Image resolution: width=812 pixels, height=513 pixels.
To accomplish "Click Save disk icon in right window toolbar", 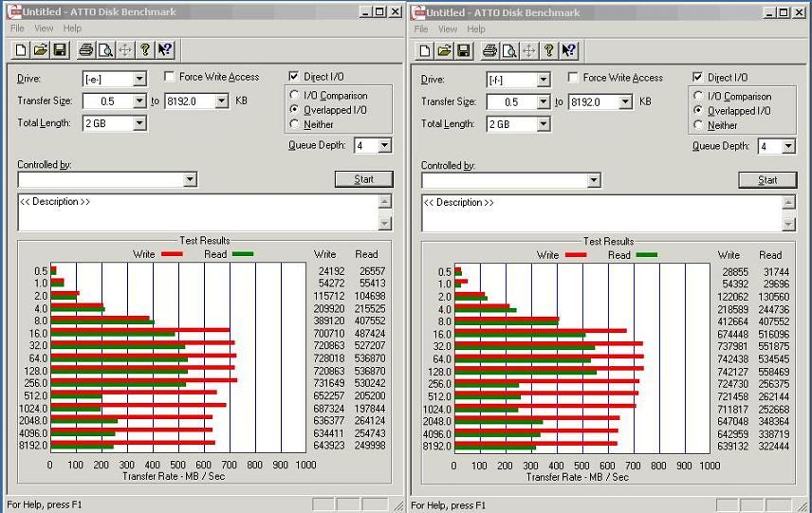I will pos(464,50).
